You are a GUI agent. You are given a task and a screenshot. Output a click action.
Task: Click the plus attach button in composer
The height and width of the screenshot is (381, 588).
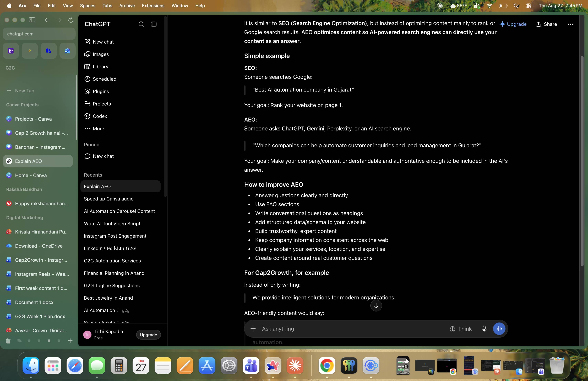(x=253, y=329)
